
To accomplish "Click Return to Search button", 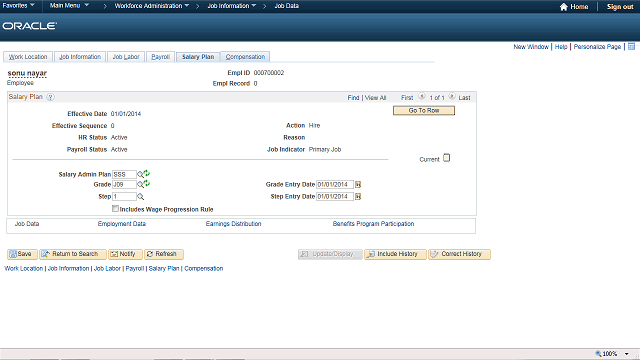I will point(73,254).
